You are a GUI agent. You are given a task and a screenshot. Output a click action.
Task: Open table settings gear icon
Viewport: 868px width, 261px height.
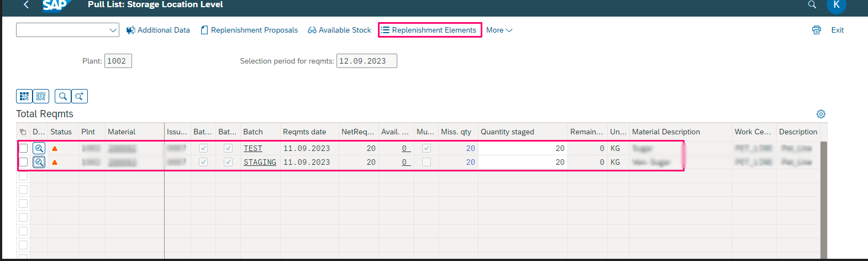click(820, 114)
